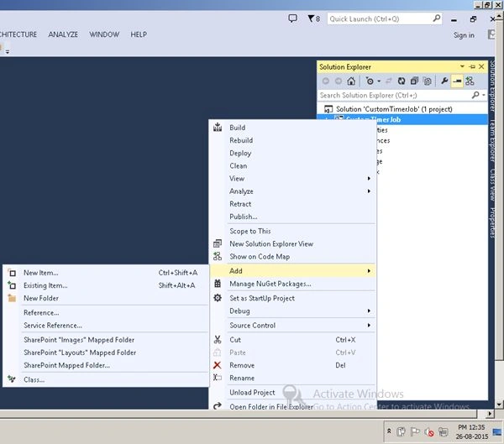
Task: Toggle the Preview Selected Items button
Action: (457, 81)
